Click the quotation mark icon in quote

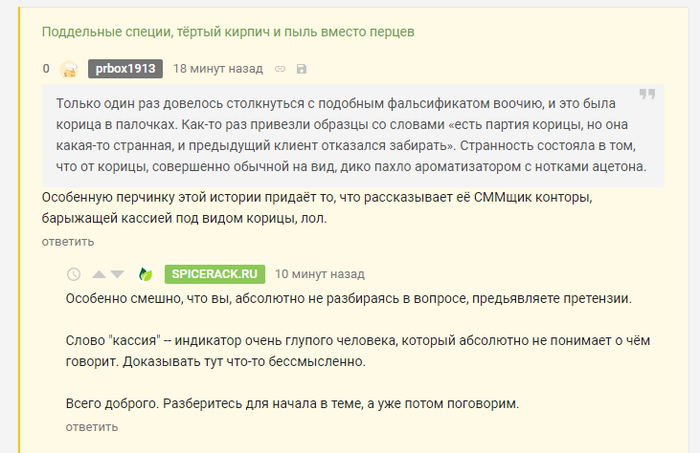(647, 95)
